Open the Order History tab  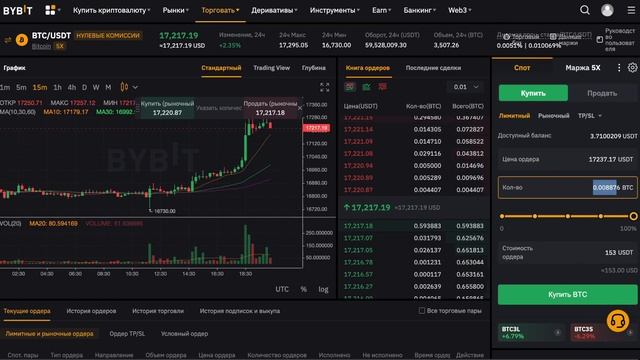[91, 311]
